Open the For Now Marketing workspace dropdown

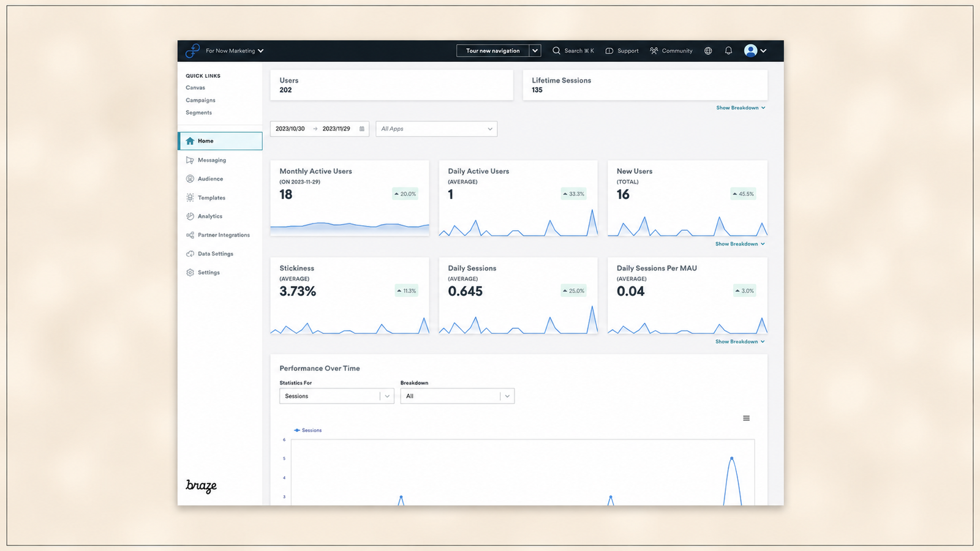[235, 51]
